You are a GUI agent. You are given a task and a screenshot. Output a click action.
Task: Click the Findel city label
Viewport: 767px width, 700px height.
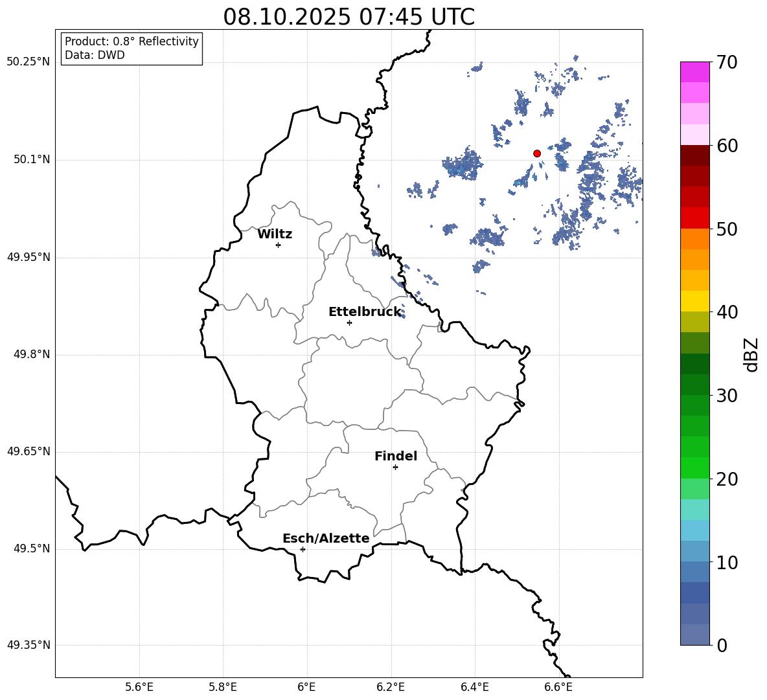pyautogui.click(x=396, y=456)
